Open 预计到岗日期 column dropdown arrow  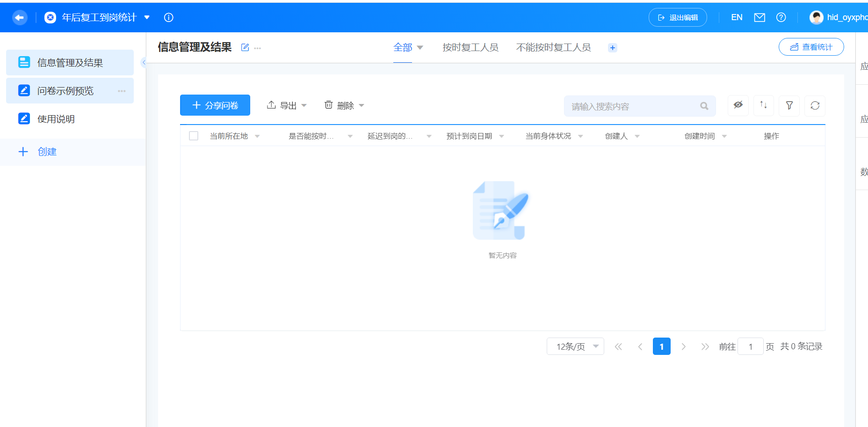tap(502, 136)
